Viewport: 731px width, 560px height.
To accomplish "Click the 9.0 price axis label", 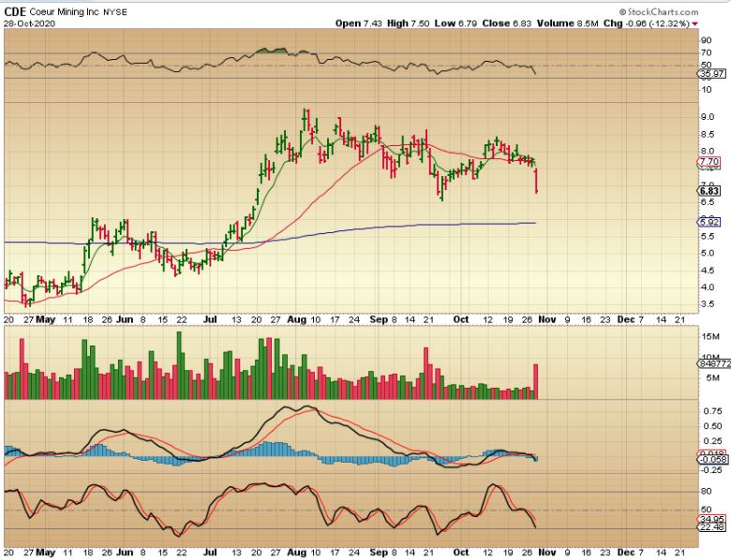I will 708,117.
